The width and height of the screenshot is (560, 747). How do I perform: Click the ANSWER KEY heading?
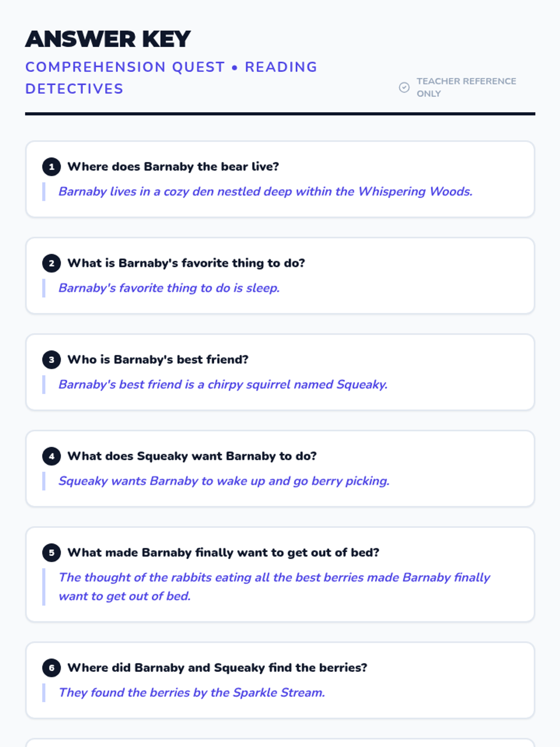tap(108, 39)
